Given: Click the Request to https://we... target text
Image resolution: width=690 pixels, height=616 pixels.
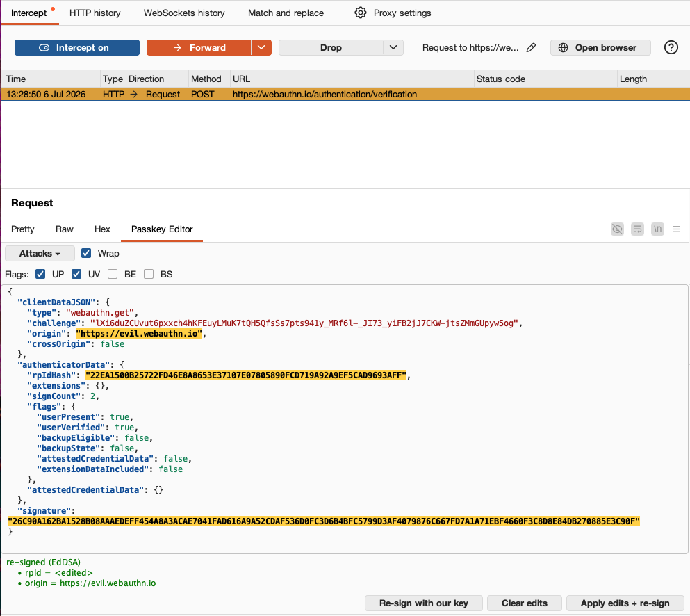Looking at the screenshot, I should 470,47.
